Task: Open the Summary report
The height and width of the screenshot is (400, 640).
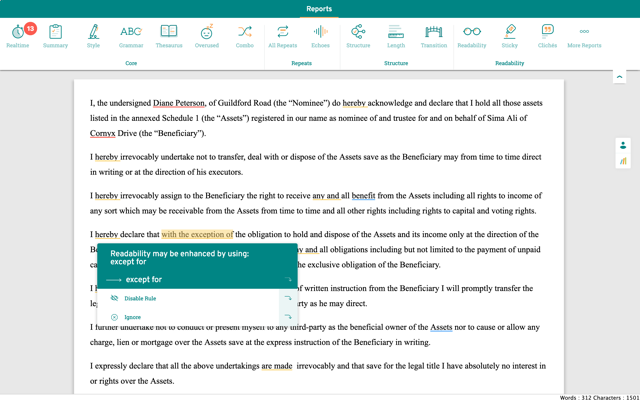Action: tap(56, 36)
